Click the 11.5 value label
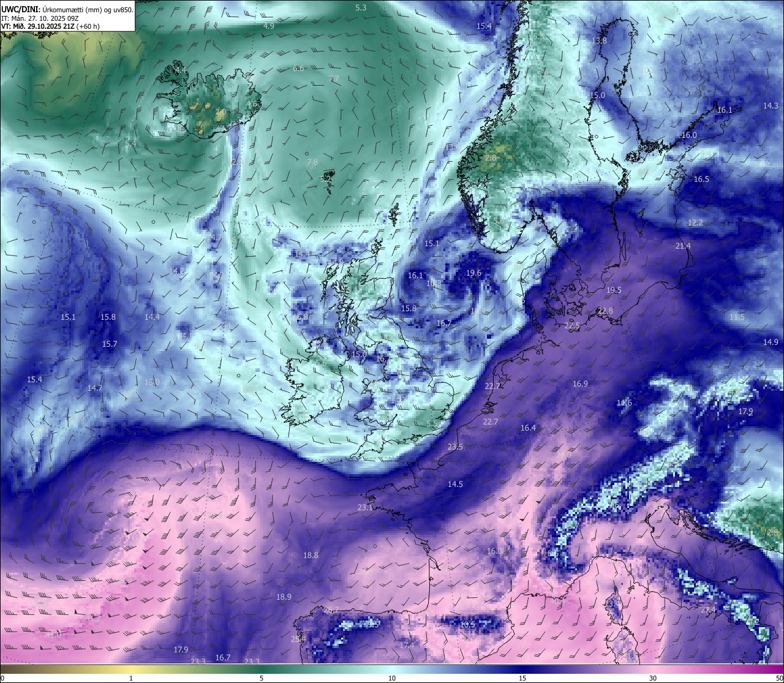784x683 pixels. point(737,317)
